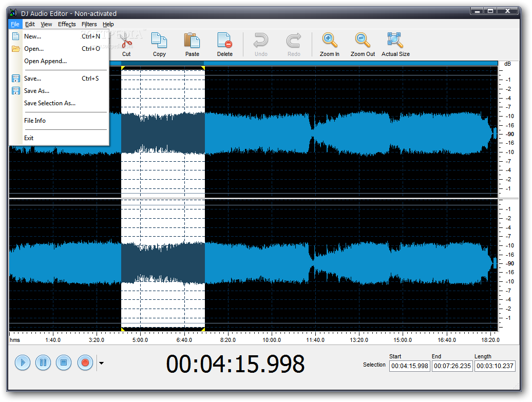This screenshot has width=532, height=402.
Task: Click the 18:20.0 mark on the timeline ruler
Action: [x=490, y=339]
